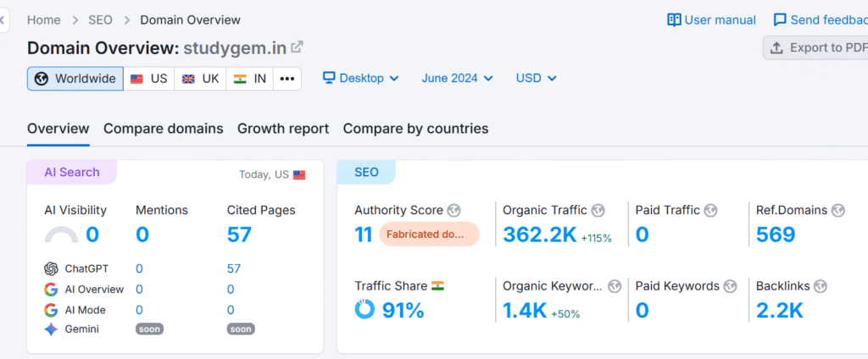The width and height of the screenshot is (868, 359).
Task: Click globe icon beside Organic Keywords
Action: tap(615, 286)
